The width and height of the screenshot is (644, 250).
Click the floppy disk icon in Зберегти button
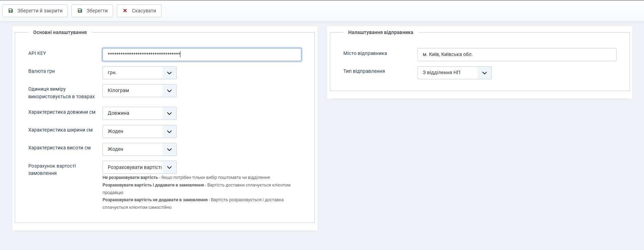pyautogui.click(x=80, y=11)
